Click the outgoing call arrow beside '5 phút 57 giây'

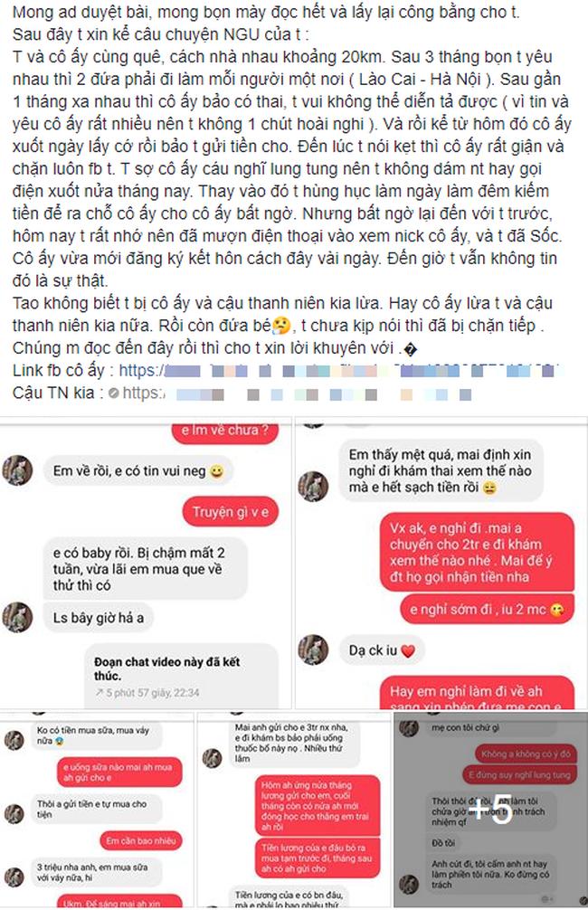point(99,692)
